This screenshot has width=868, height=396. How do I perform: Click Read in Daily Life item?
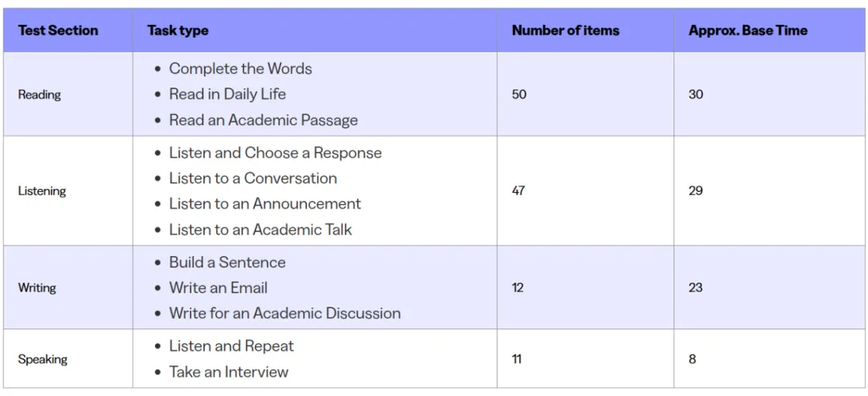(x=227, y=94)
